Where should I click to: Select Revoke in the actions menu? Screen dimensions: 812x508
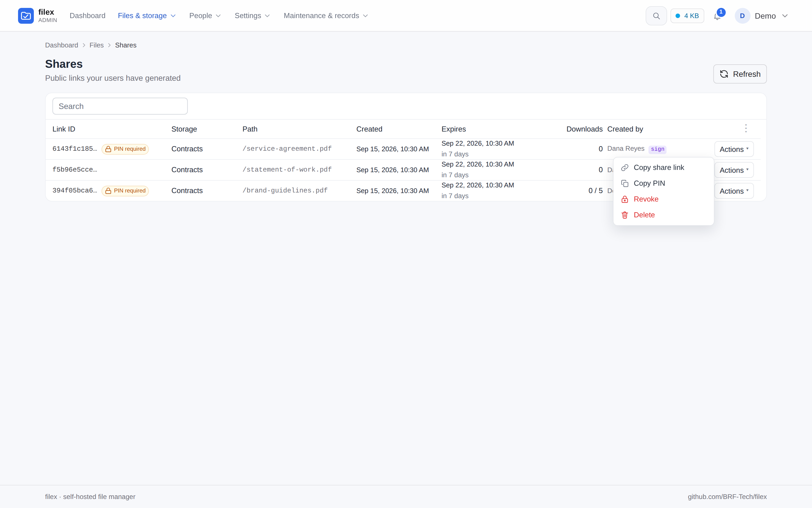coord(663,199)
